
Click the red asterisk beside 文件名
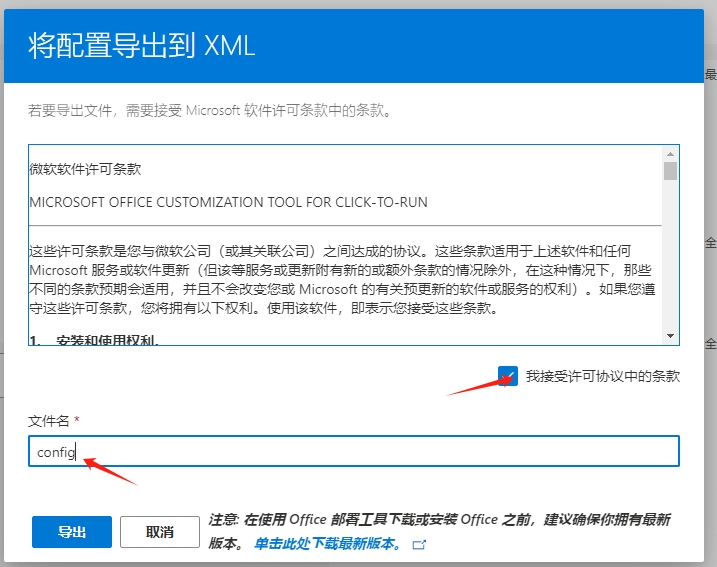tap(76, 421)
